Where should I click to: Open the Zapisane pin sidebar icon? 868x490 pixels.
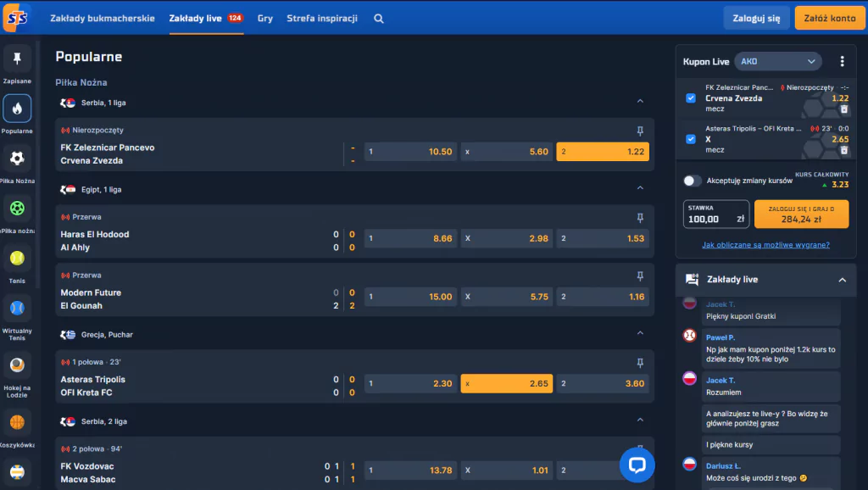17,59
